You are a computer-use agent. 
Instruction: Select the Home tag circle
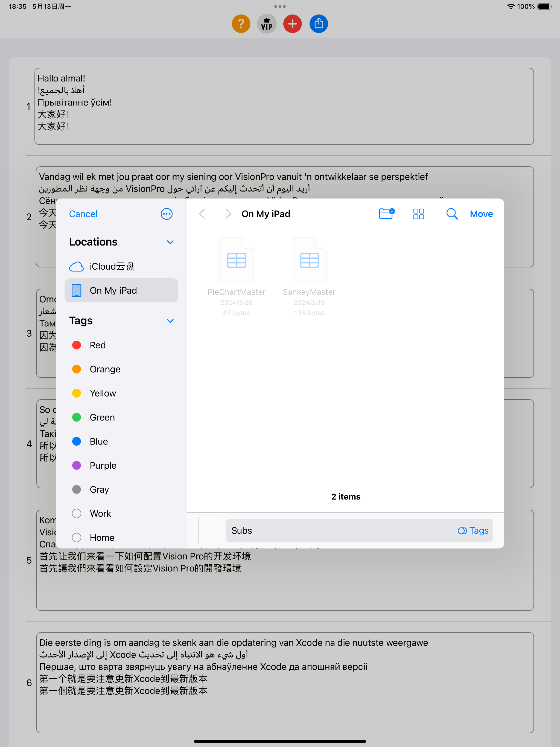coord(77,538)
